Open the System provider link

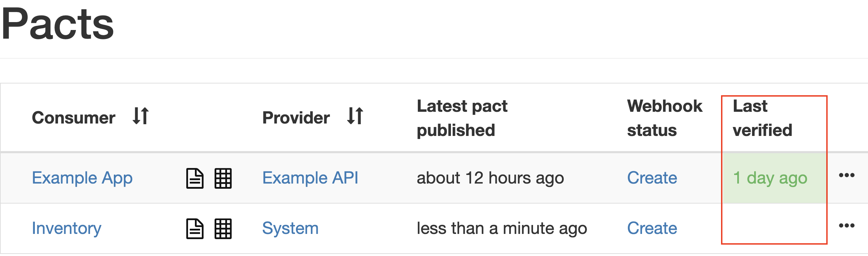(x=290, y=228)
